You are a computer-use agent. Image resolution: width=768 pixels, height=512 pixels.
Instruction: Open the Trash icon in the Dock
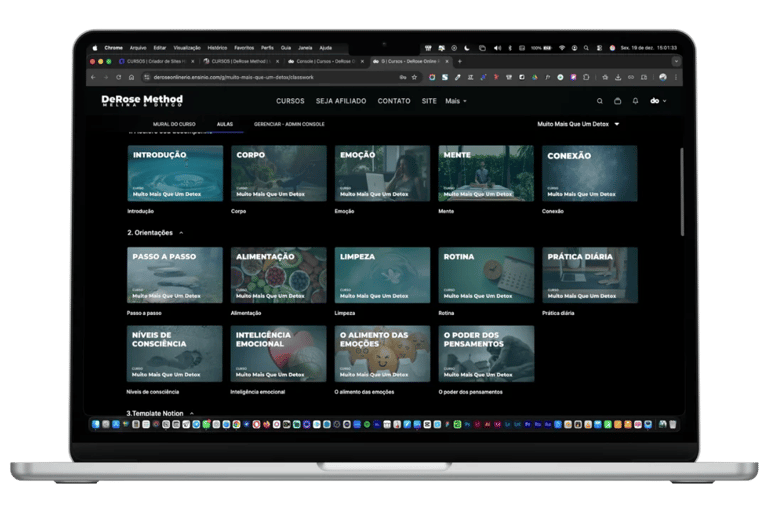[672, 424]
